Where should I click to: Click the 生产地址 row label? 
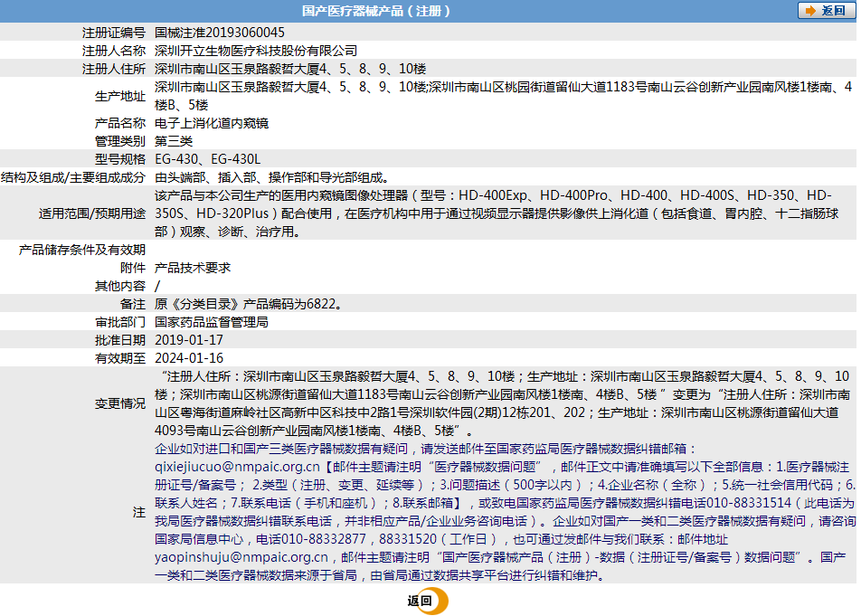[x=120, y=96]
